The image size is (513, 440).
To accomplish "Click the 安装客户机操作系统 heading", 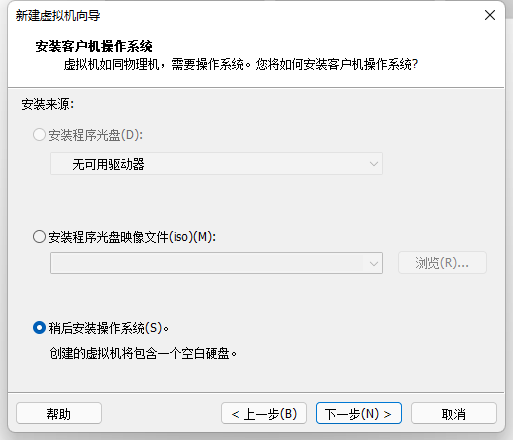I will click(94, 46).
